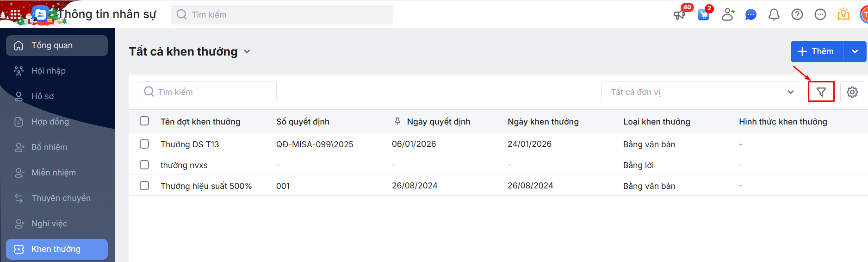This screenshot has height=262, width=868.
Task: Check the select-all header checkbox
Action: click(144, 121)
